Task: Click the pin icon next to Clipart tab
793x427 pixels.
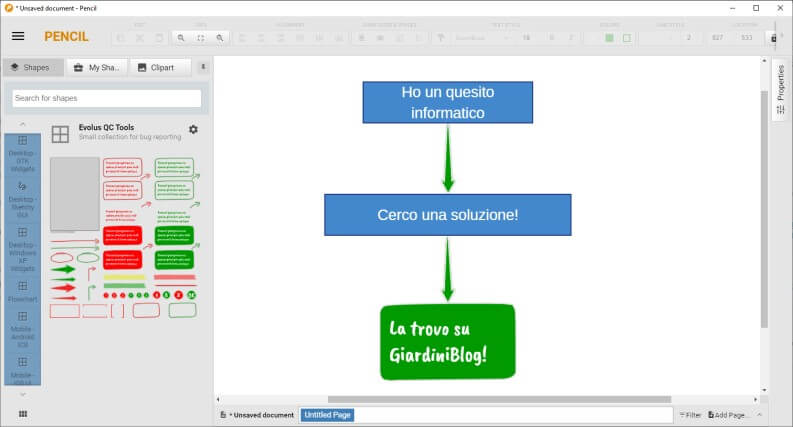Action: (x=203, y=67)
